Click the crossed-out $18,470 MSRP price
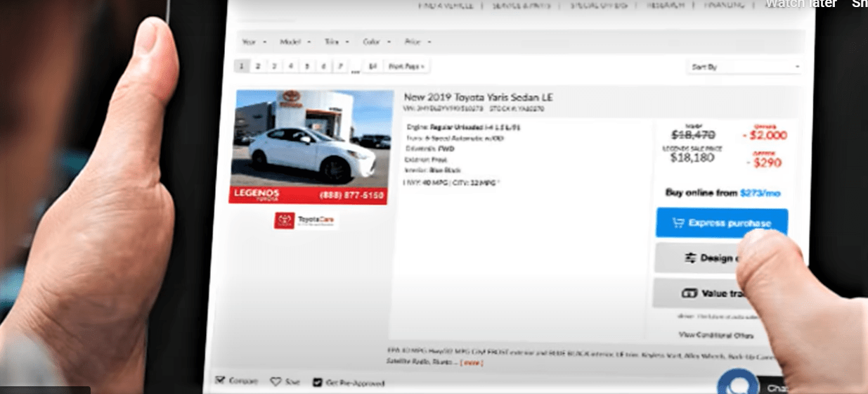 tap(692, 134)
